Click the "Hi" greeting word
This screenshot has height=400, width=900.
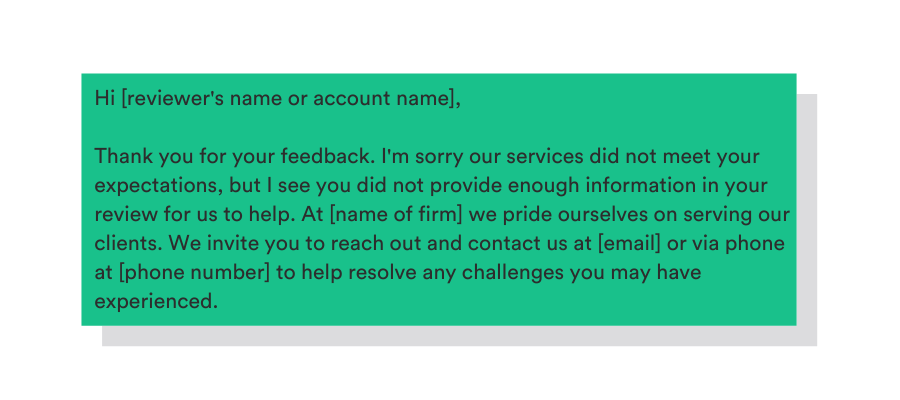point(104,99)
